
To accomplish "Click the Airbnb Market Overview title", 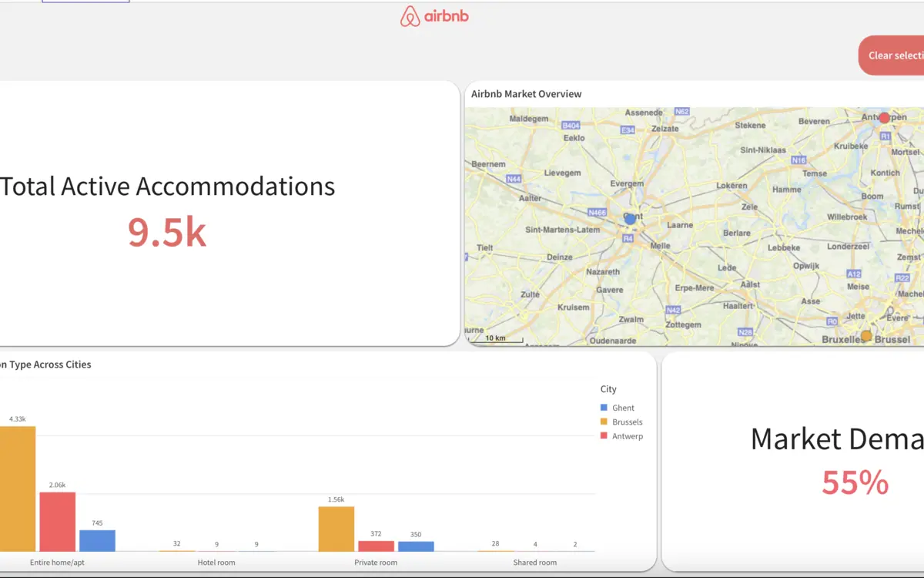I will pyautogui.click(x=527, y=94).
